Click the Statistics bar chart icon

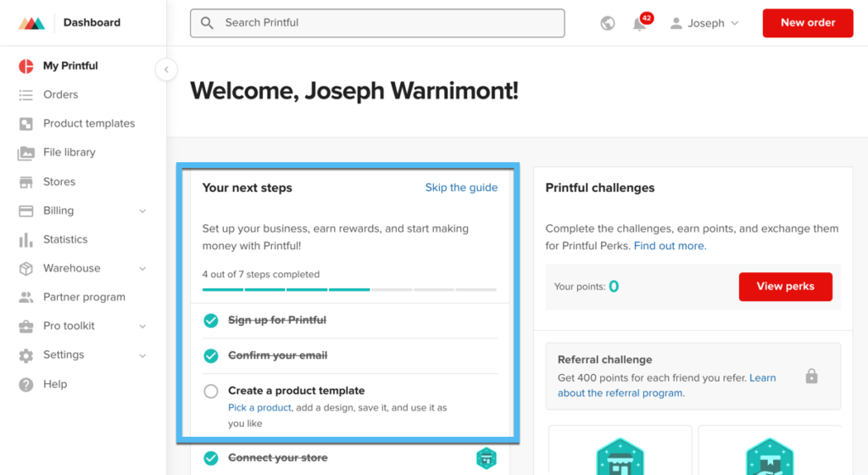click(26, 239)
